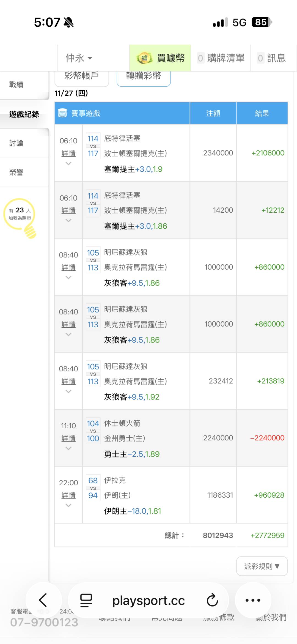Viewport: 297px width, 644px height.
Task: Open the browser more options menu
Action: pos(253,600)
